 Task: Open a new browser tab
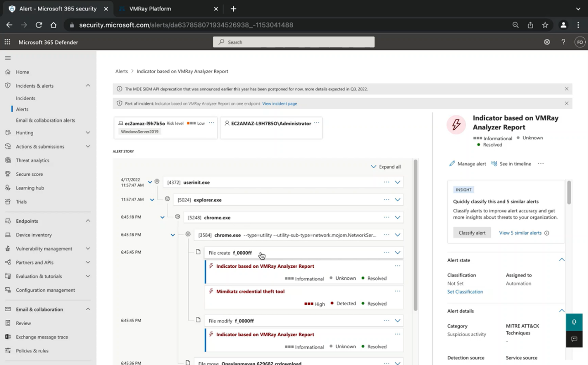233,9
